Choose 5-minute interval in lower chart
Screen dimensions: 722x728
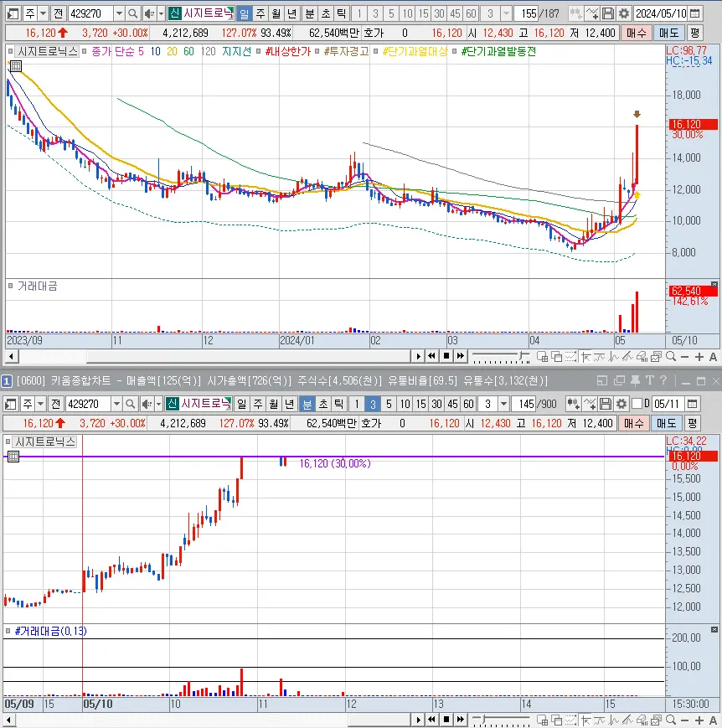tap(389, 404)
